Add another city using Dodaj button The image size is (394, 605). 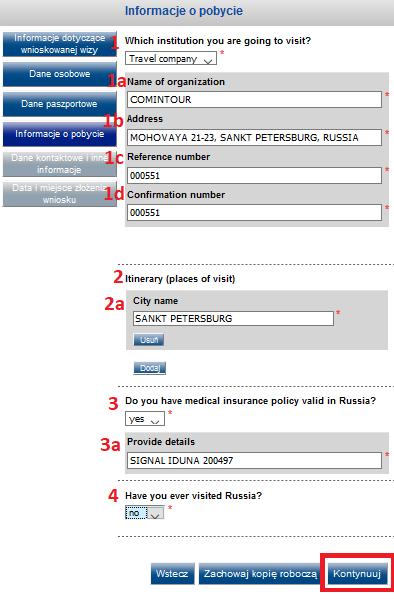[149, 368]
